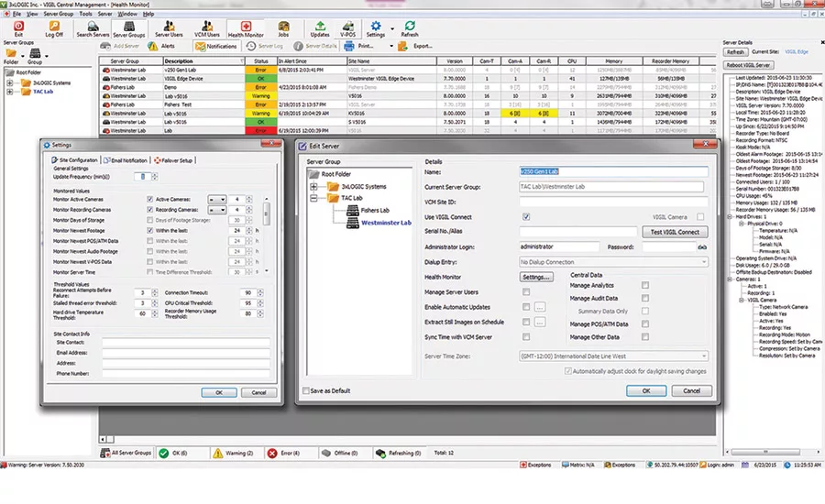The height and width of the screenshot is (504, 825).
Task: Open Active Cameras comparison operator dropdown
Action: point(216,200)
